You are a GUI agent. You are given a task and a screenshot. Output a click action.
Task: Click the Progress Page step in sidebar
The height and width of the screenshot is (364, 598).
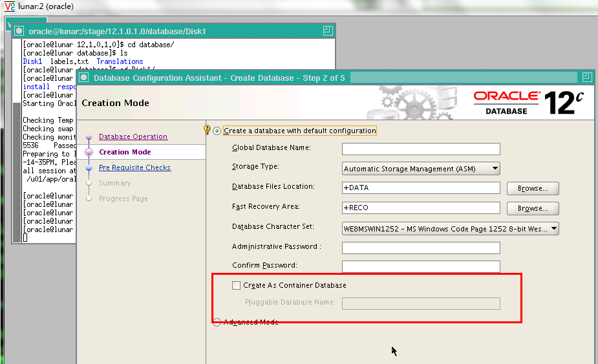123,198
